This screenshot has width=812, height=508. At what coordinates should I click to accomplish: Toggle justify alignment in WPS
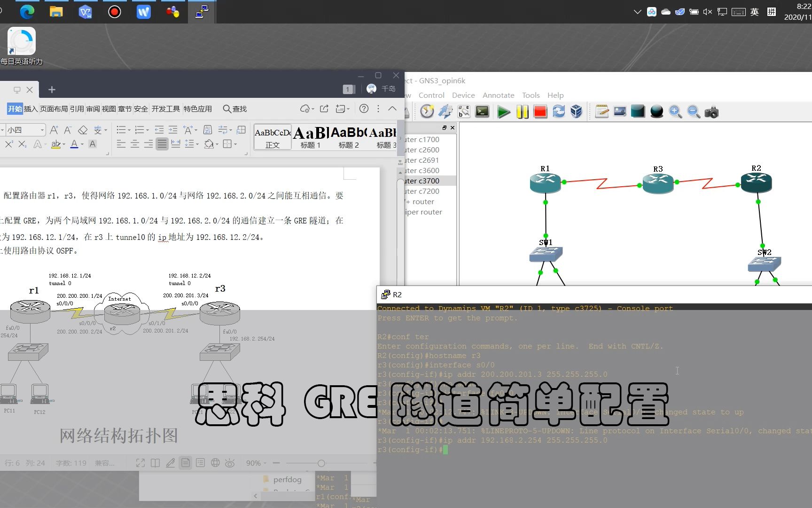(x=162, y=144)
